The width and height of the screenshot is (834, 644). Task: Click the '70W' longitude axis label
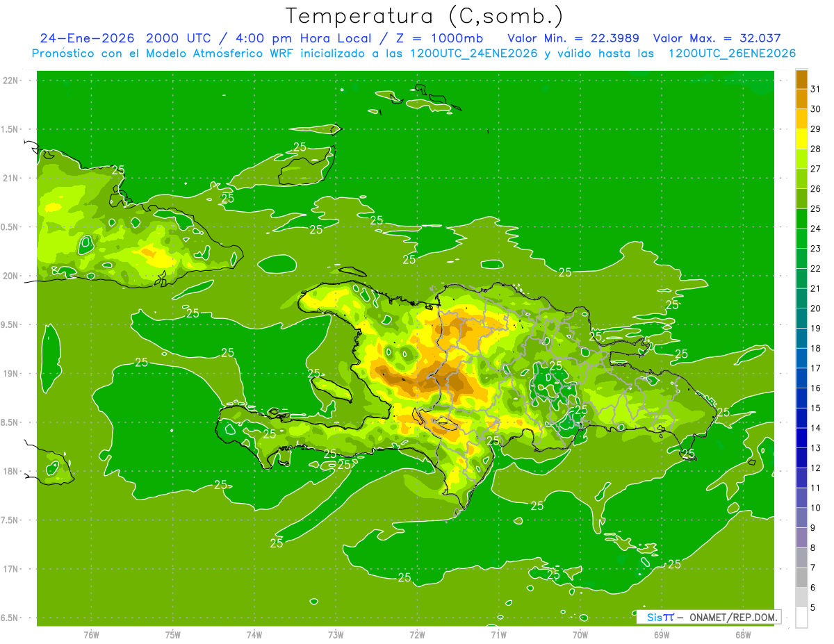(x=580, y=635)
